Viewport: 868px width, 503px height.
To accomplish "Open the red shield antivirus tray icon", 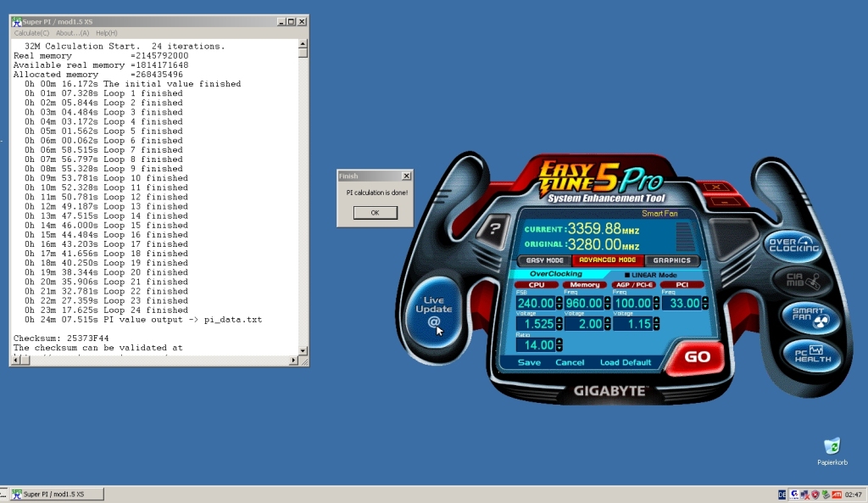I will pos(815,495).
